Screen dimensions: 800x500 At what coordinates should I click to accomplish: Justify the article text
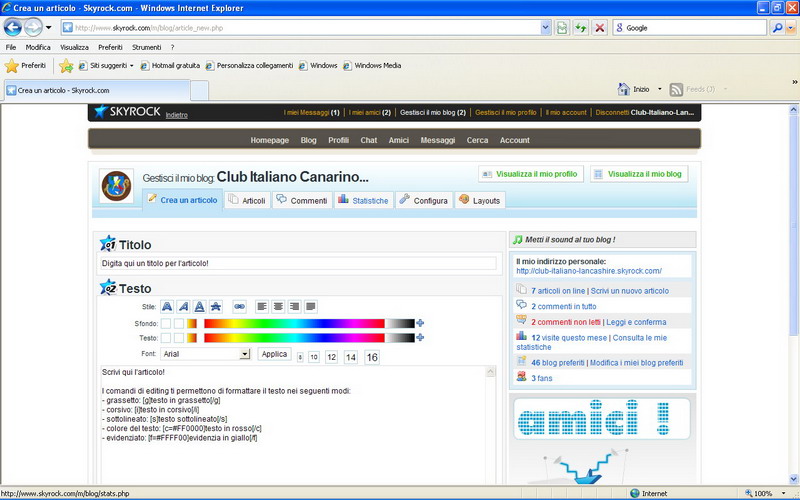tap(311, 307)
